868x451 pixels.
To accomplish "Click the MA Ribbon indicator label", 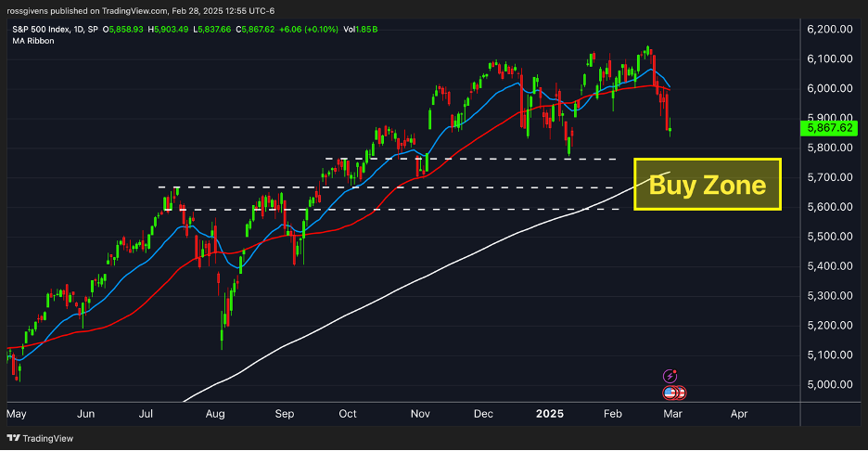I will tap(33, 41).
